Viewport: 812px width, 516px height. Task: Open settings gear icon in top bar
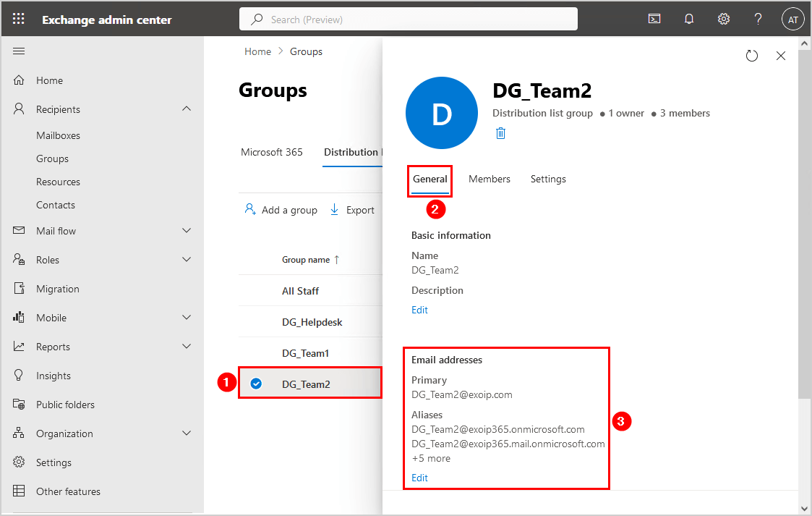(724, 19)
